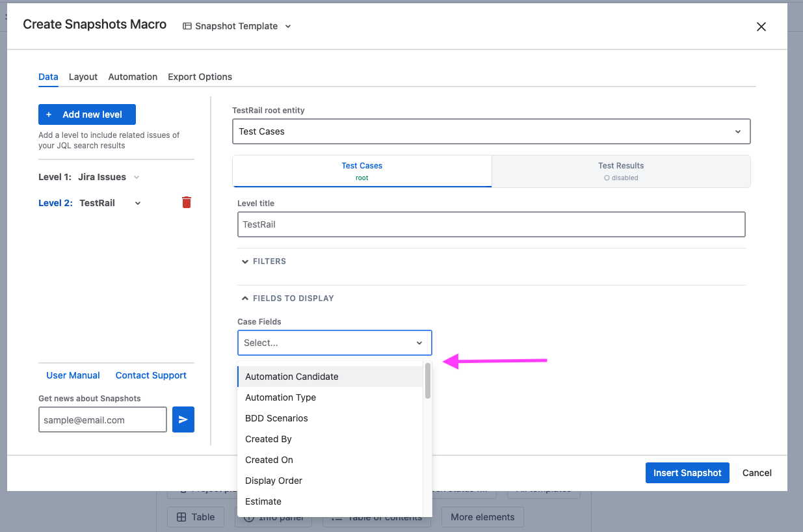Choose BDD Scenarios option
Viewport: 803px width, 532px height.
click(x=330, y=418)
